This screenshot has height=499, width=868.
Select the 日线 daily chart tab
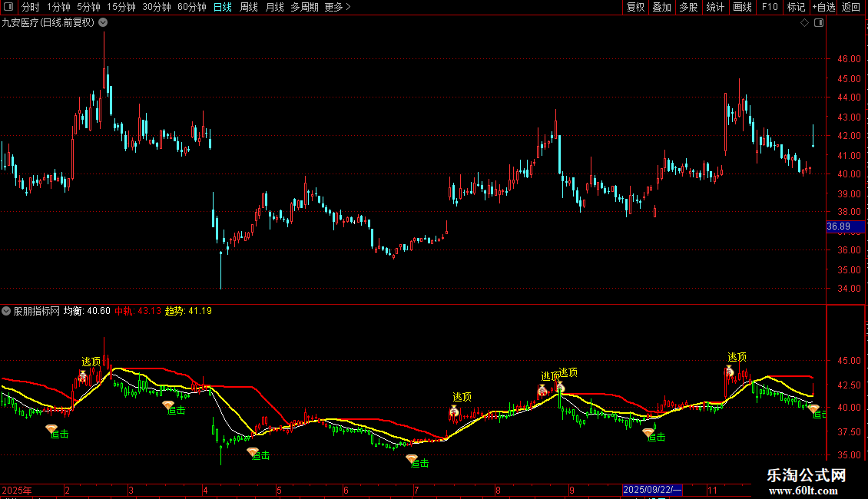pyautogui.click(x=223, y=7)
